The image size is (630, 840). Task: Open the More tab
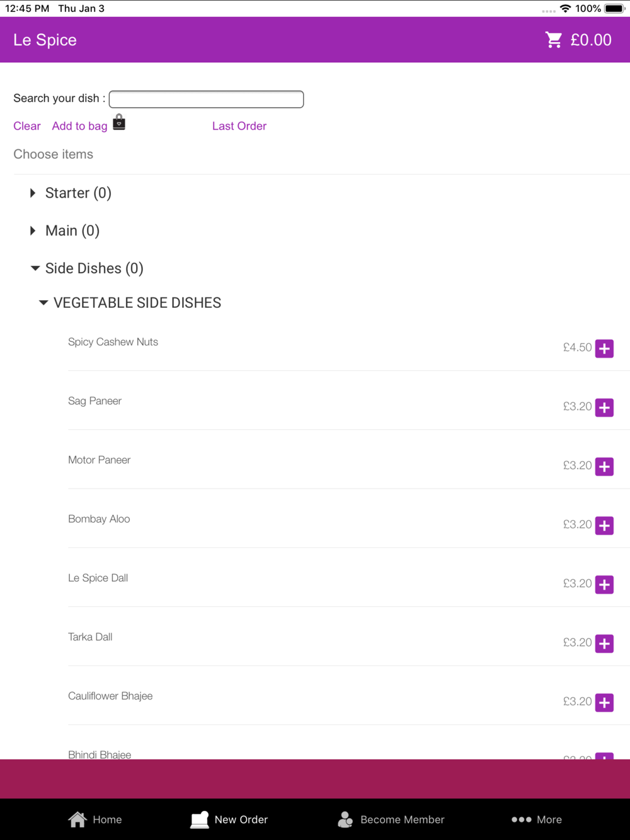[x=536, y=819]
